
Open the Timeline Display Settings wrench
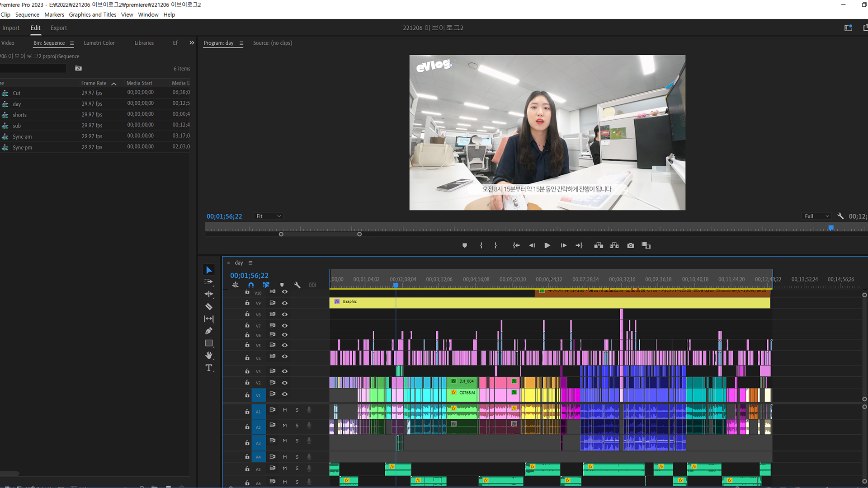click(297, 285)
